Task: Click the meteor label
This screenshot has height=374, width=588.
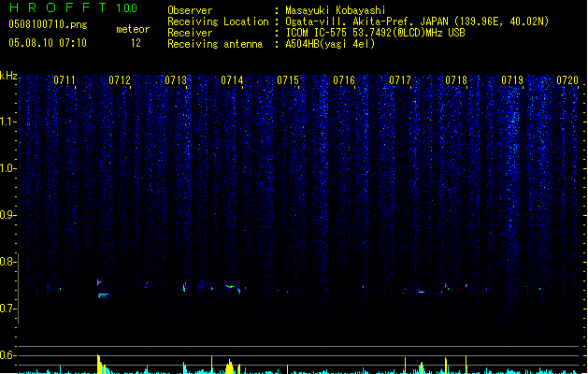Action: (x=133, y=29)
